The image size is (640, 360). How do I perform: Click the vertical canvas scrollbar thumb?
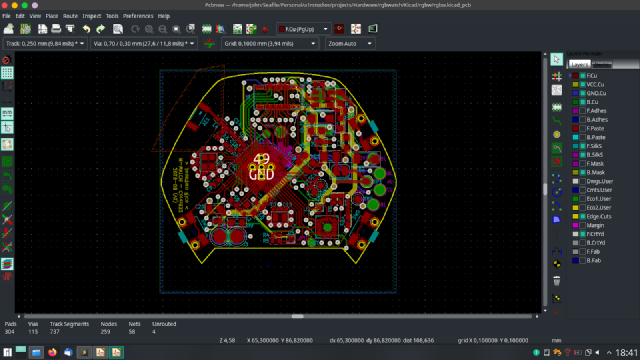[545, 189]
